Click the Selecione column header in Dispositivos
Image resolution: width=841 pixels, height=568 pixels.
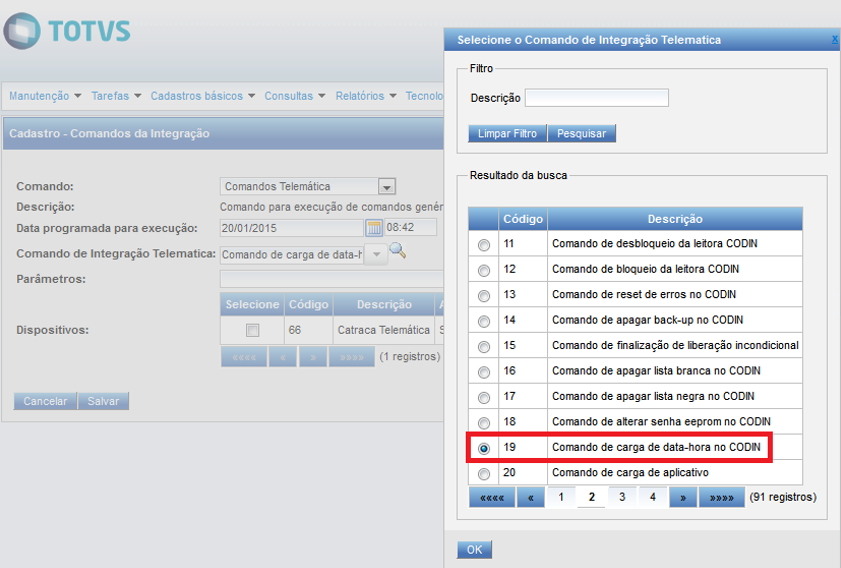(x=252, y=305)
